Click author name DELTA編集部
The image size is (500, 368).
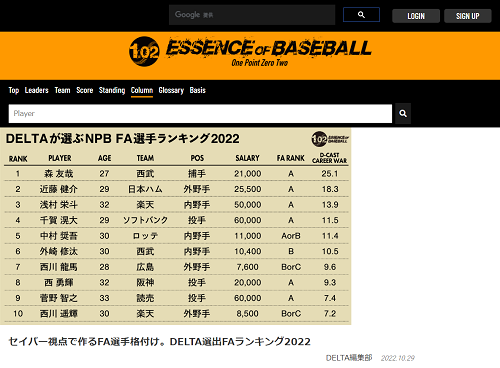pos(349,358)
